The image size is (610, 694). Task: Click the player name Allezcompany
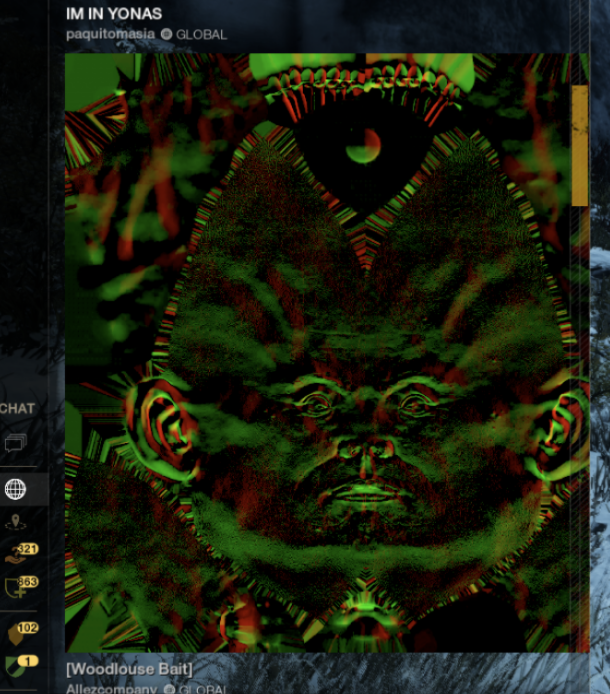pyautogui.click(x=112, y=689)
